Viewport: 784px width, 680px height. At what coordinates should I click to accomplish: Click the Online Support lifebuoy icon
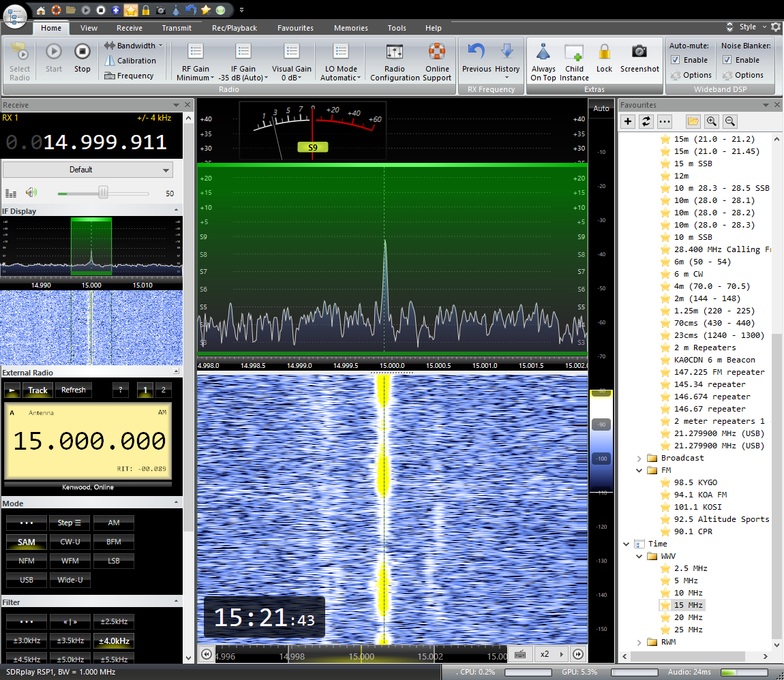coord(436,52)
